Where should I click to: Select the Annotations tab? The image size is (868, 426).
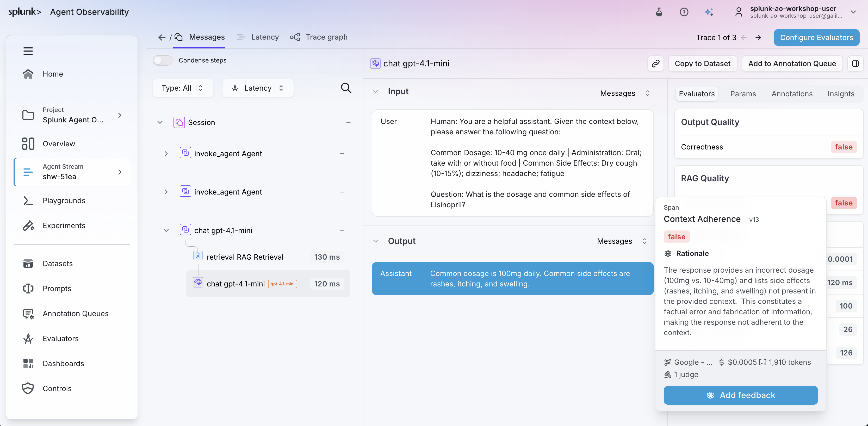(x=792, y=94)
